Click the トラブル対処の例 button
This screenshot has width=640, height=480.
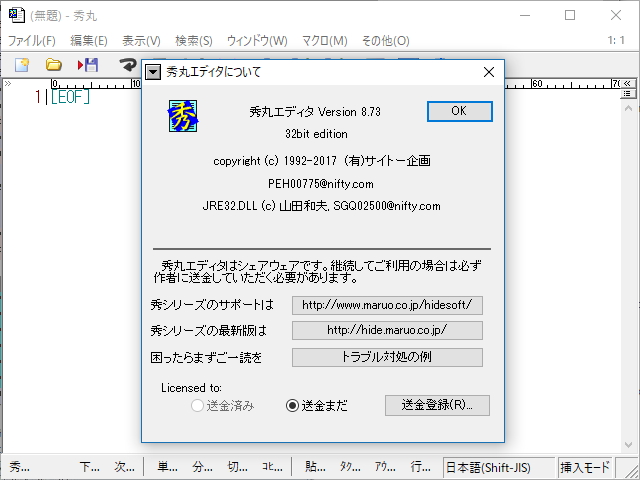coord(387,357)
